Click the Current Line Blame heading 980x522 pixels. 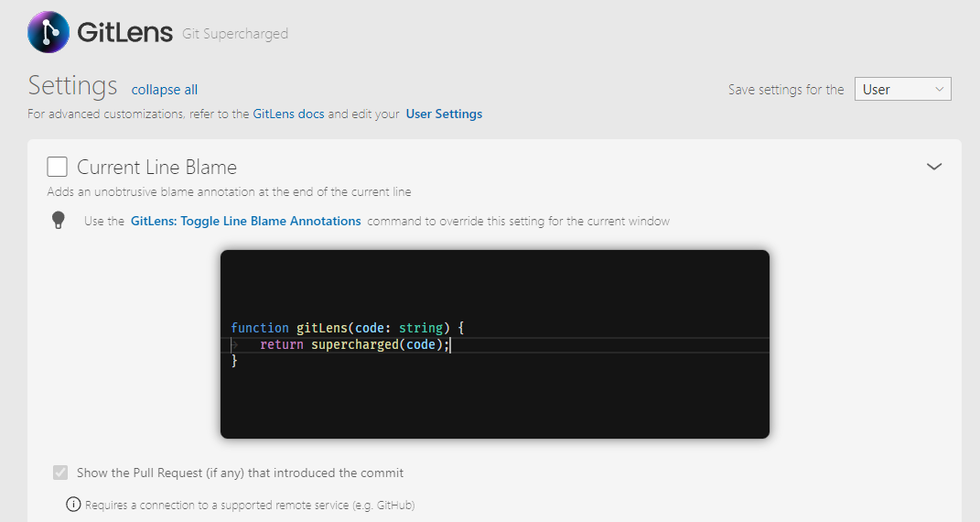click(156, 167)
